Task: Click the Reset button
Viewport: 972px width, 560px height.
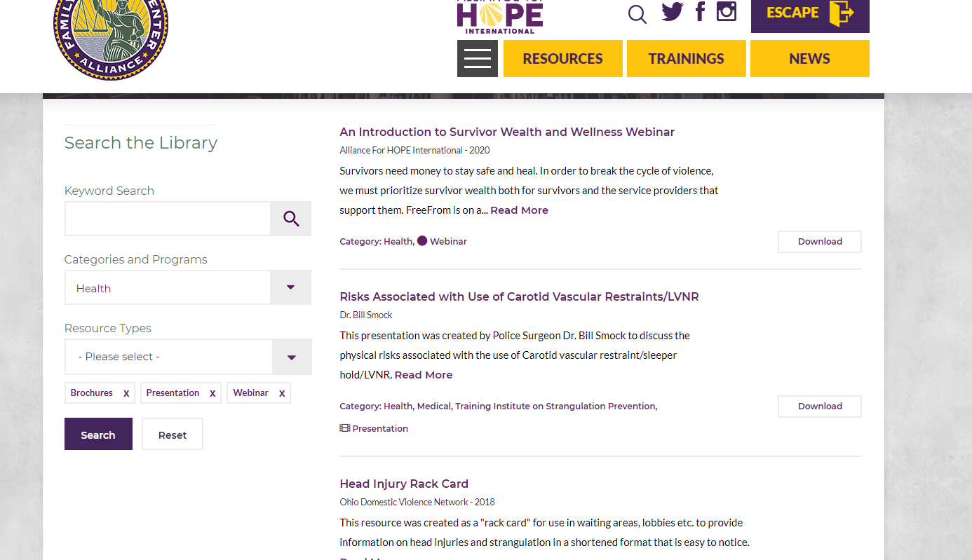Action: (x=173, y=434)
